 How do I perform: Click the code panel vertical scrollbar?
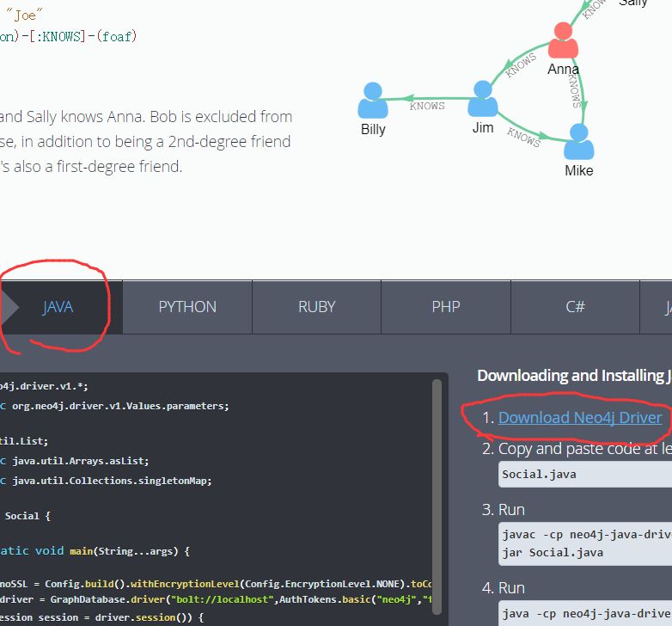[x=437, y=497]
